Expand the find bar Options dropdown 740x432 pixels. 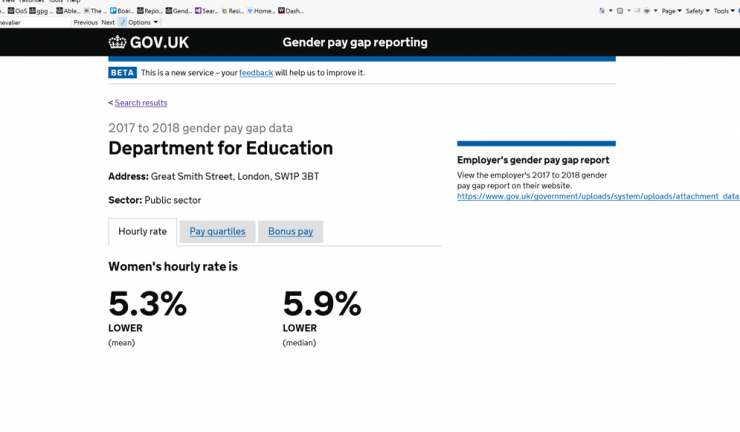(143, 22)
